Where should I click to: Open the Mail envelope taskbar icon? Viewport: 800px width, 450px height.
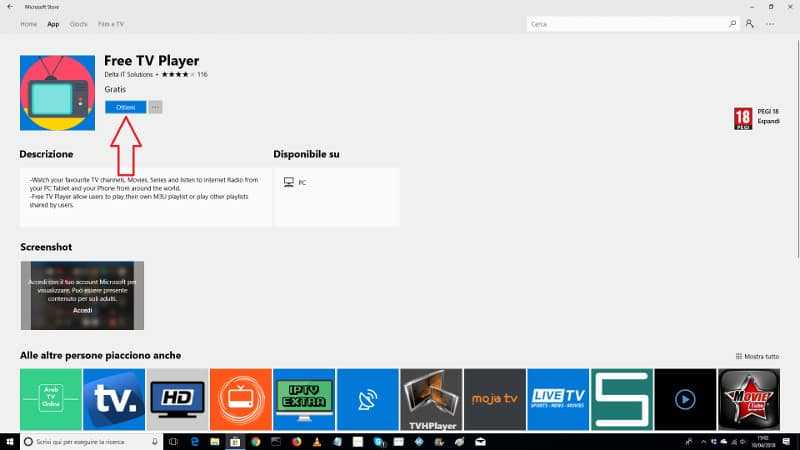(480, 442)
